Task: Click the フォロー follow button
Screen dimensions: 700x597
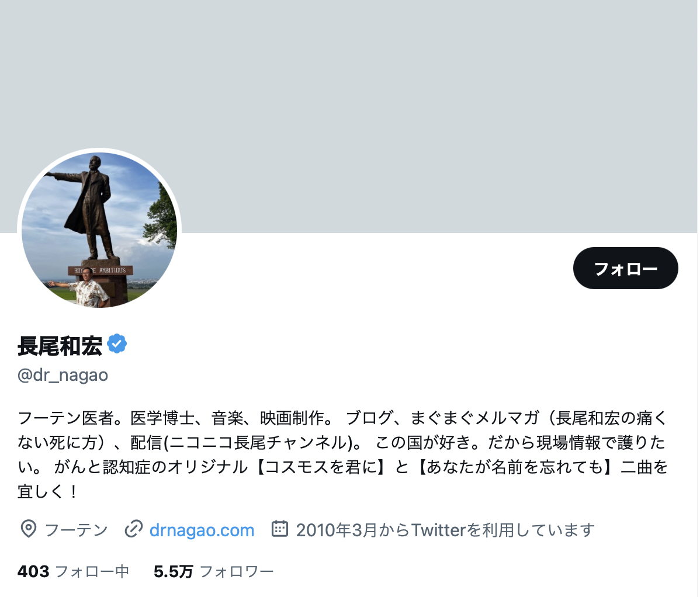Action: click(625, 268)
